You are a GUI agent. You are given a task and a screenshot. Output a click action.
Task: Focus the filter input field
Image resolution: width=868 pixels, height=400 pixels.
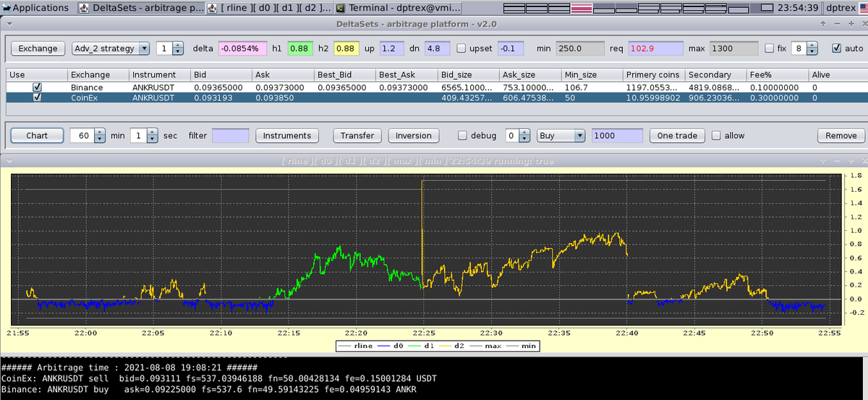coord(231,135)
